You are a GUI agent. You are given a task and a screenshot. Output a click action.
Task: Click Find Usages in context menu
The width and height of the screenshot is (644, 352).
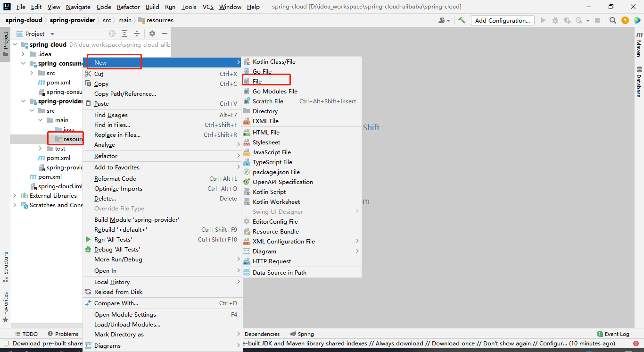[x=162, y=115]
